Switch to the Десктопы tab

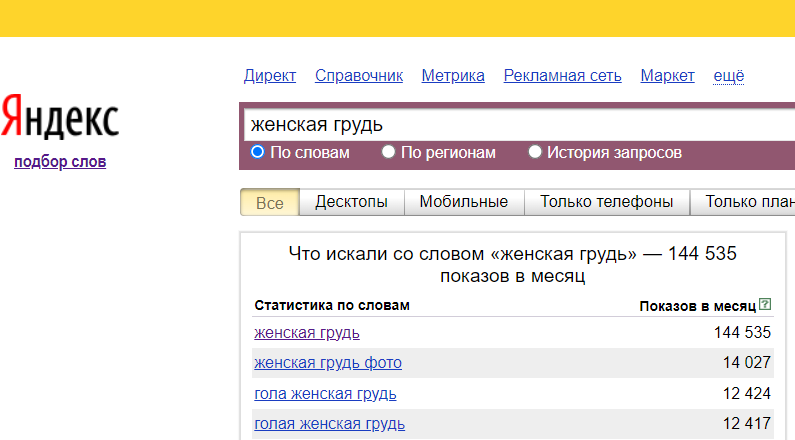coord(351,202)
